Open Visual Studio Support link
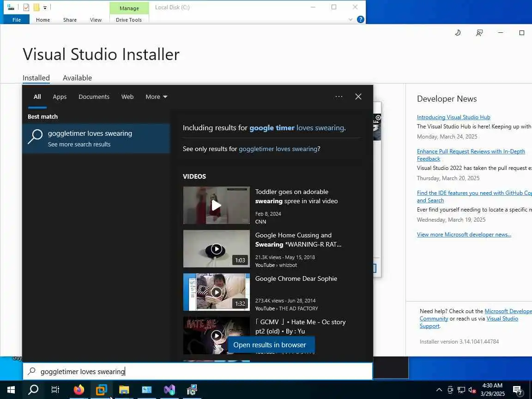Screen dimensions: 532x399 [469, 322]
